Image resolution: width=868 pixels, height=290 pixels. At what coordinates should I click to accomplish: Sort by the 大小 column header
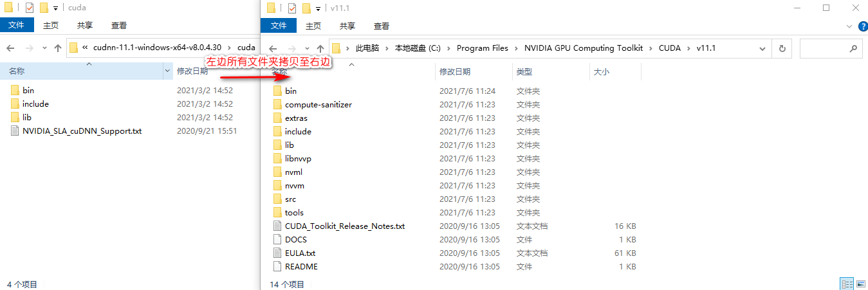click(602, 72)
